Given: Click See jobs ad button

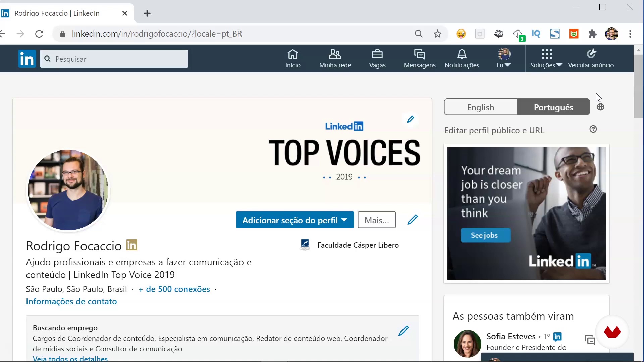Looking at the screenshot, I should coord(485,235).
